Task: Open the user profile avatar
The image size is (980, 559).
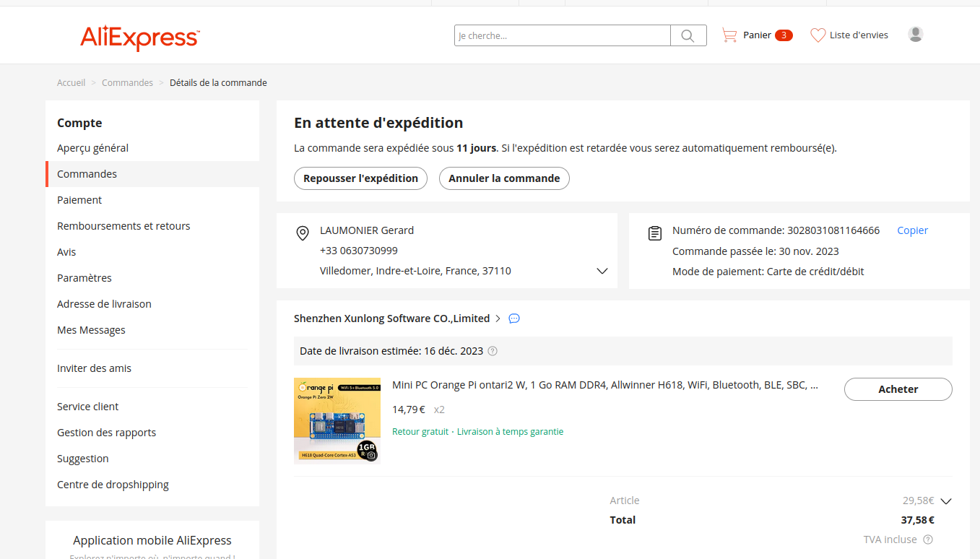Action: (x=915, y=35)
